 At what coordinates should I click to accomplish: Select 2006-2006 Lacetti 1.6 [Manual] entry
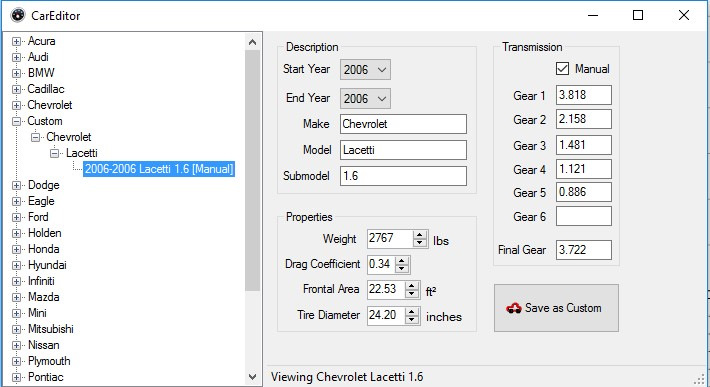point(159,169)
